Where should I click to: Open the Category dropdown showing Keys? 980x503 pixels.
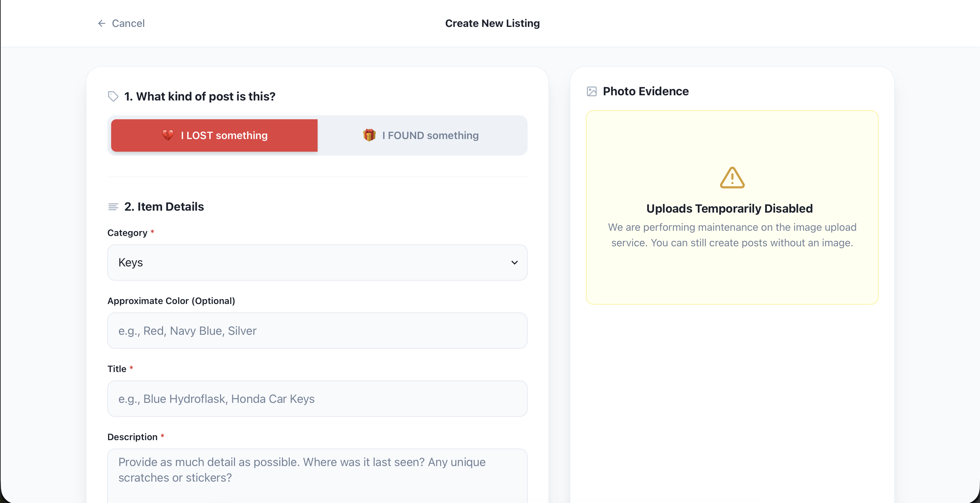(317, 263)
